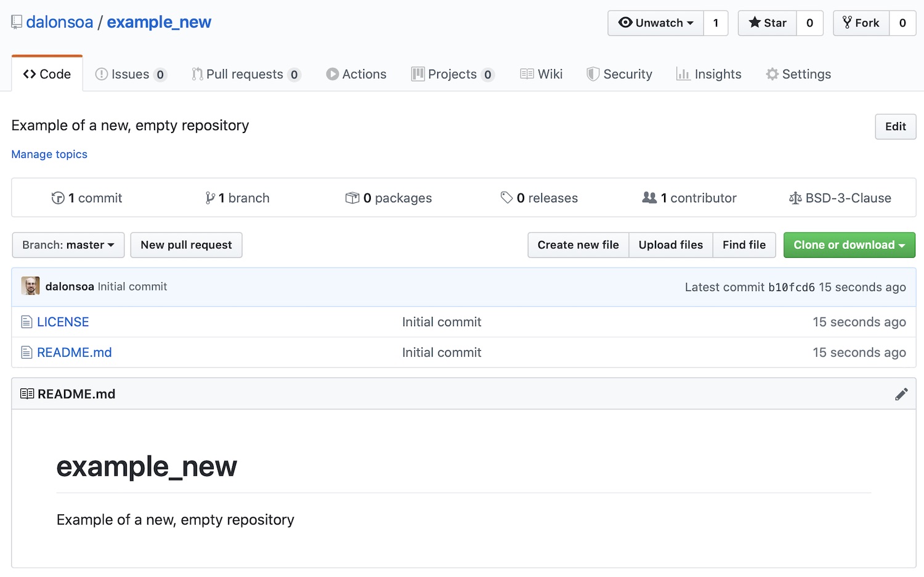Switch to the Code tab

click(x=47, y=74)
